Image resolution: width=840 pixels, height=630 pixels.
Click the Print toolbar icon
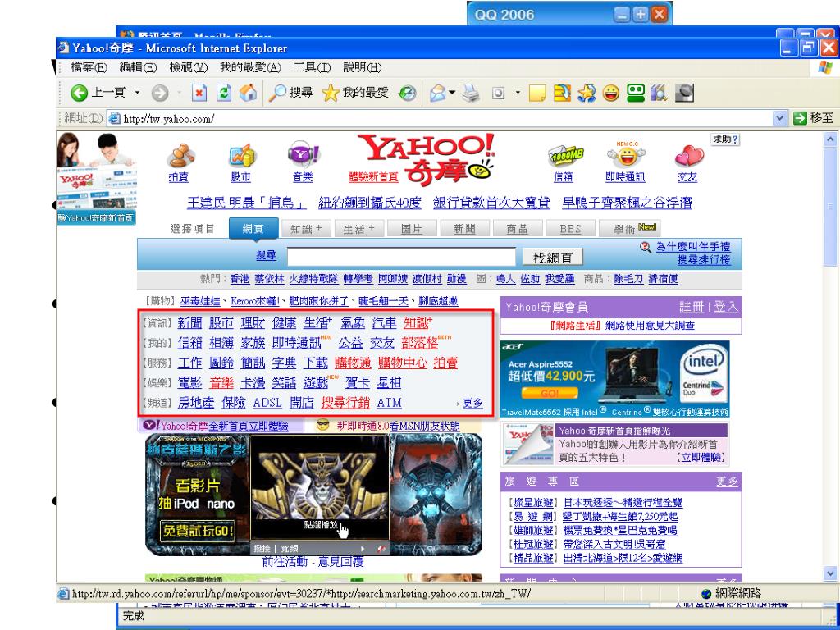tap(471, 94)
